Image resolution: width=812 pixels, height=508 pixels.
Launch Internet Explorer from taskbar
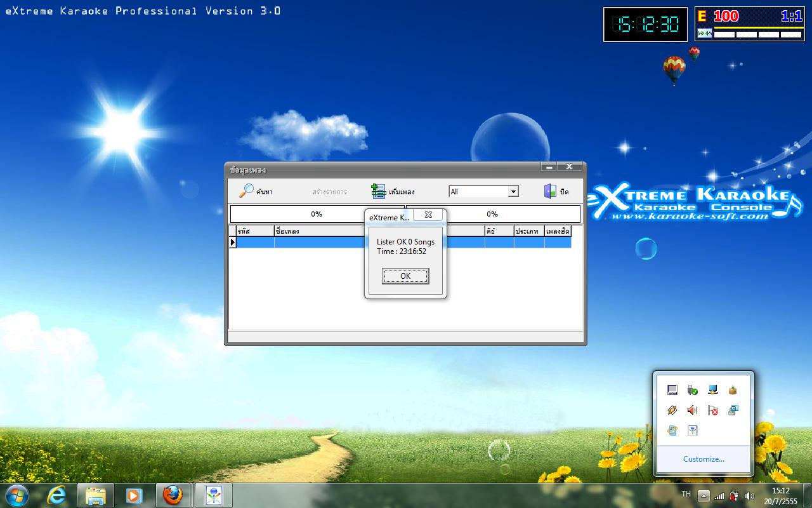pyautogui.click(x=56, y=495)
